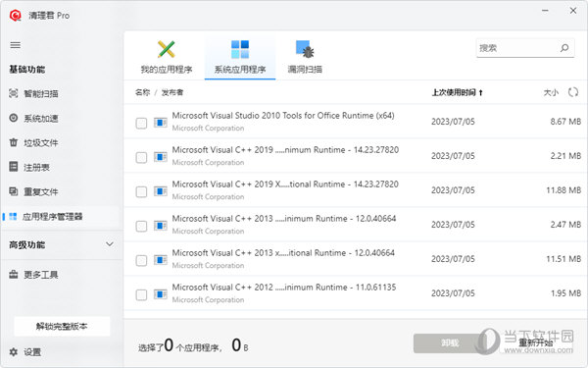Sort by 大小 column header
The height and width of the screenshot is (368, 588).
tap(551, 92)
